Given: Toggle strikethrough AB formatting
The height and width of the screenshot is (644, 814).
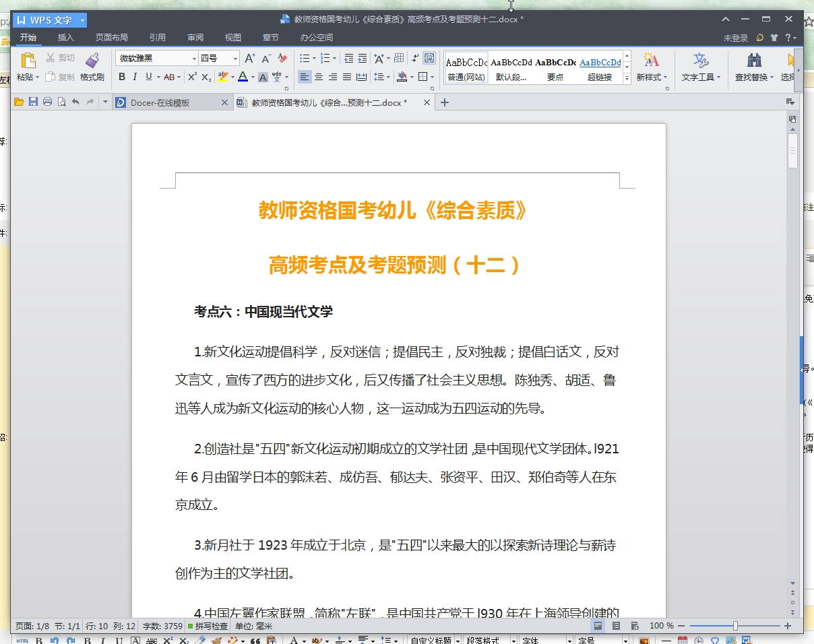Looking at the screenshot, I should coord(169,77).
